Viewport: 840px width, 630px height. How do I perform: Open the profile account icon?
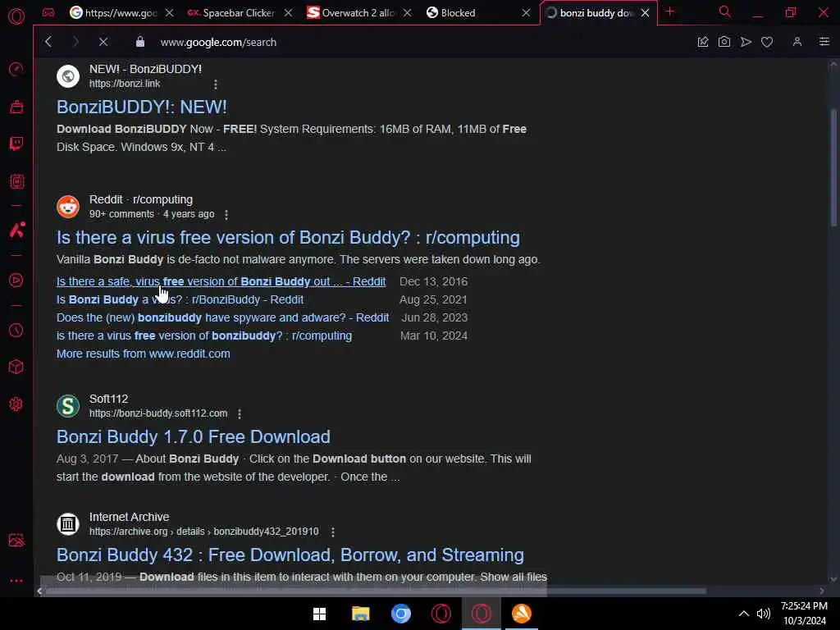tap(797, 42)
